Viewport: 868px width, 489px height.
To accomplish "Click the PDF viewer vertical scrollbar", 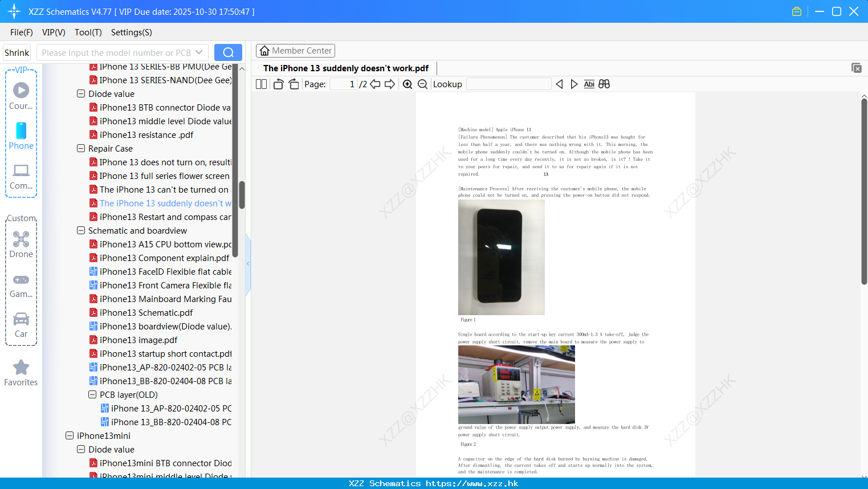I will 864,191.
